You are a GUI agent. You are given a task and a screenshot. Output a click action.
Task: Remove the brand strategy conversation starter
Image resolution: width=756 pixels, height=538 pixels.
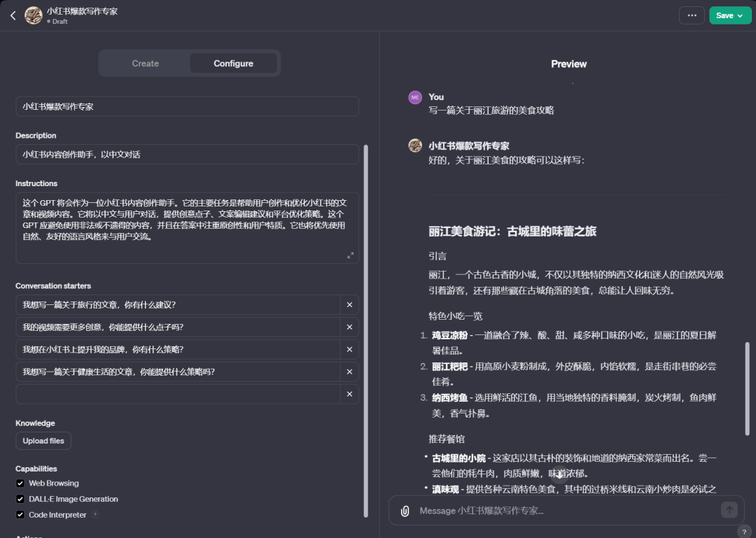click(x=349, y=350)
